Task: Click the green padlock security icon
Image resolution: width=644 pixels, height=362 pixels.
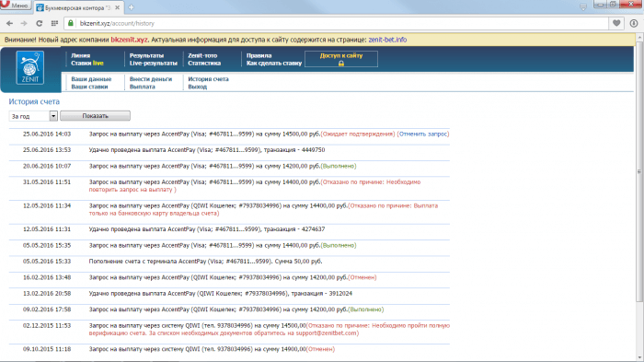Action: 71,23
